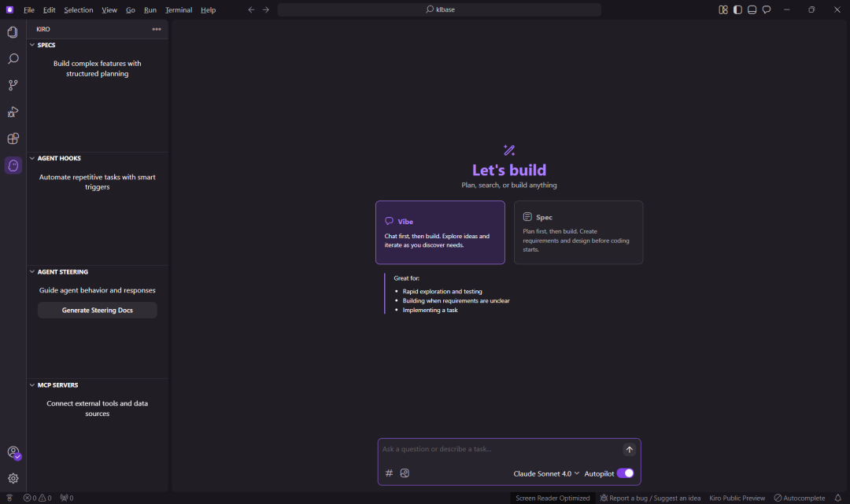Open the Claude Sonnet 4.0 model dropdown
The height and width of the screenshot is (504, 850).
coord(546,473)
